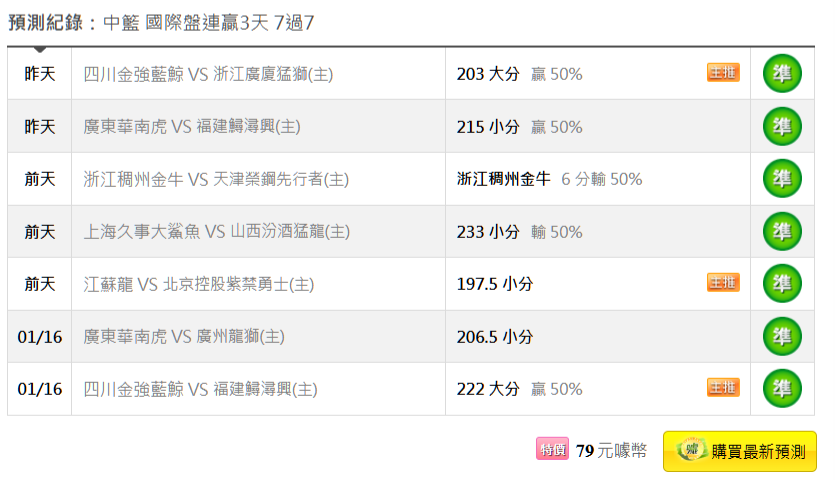Click 購買最新預測 yellow button

click(x=740, y=451)
